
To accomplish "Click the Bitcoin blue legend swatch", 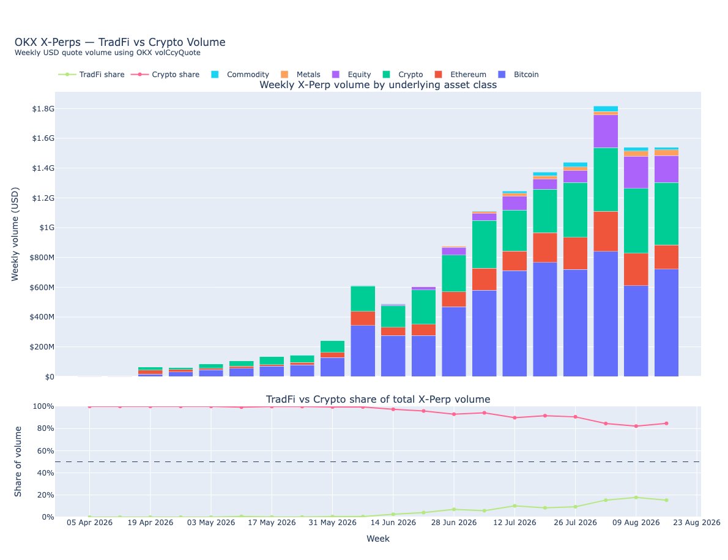I will pyautogui.click(x=502, y=74).
